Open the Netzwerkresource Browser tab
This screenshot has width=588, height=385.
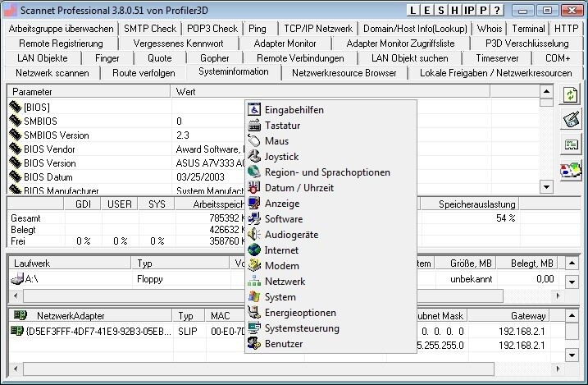click(x=344, y=73)
